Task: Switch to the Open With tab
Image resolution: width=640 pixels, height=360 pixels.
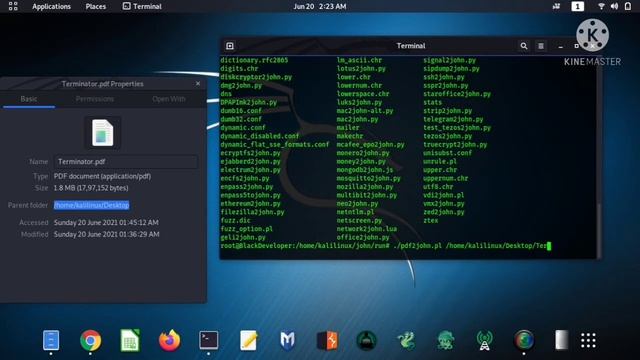Action: coord(169,99)
